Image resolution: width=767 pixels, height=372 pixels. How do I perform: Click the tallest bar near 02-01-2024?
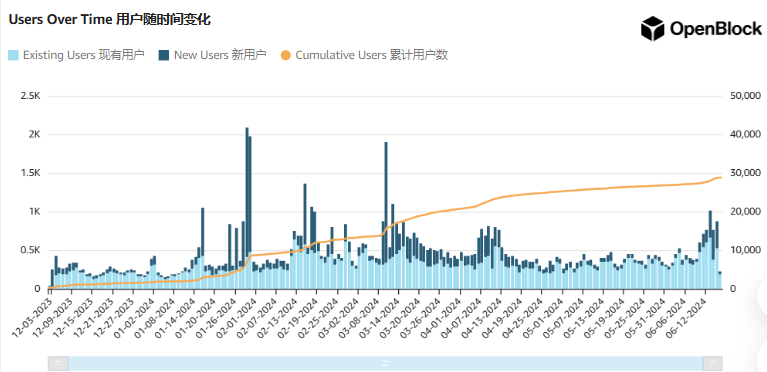click(x=247, y=208)
